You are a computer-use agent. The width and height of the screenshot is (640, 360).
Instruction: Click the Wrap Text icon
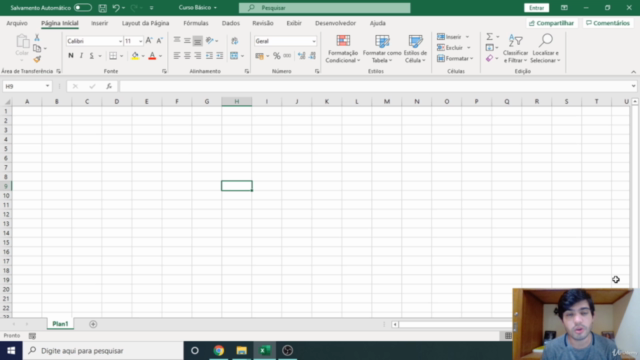coord(234,41)
